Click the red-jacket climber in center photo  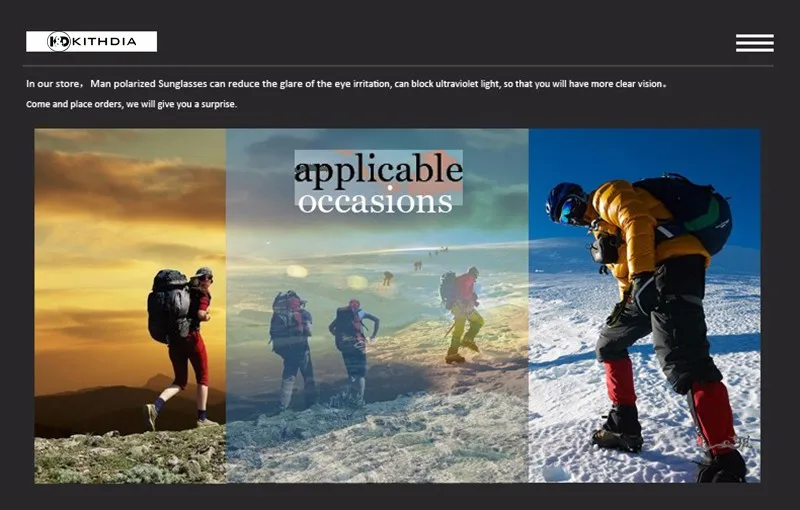[462, 314]
